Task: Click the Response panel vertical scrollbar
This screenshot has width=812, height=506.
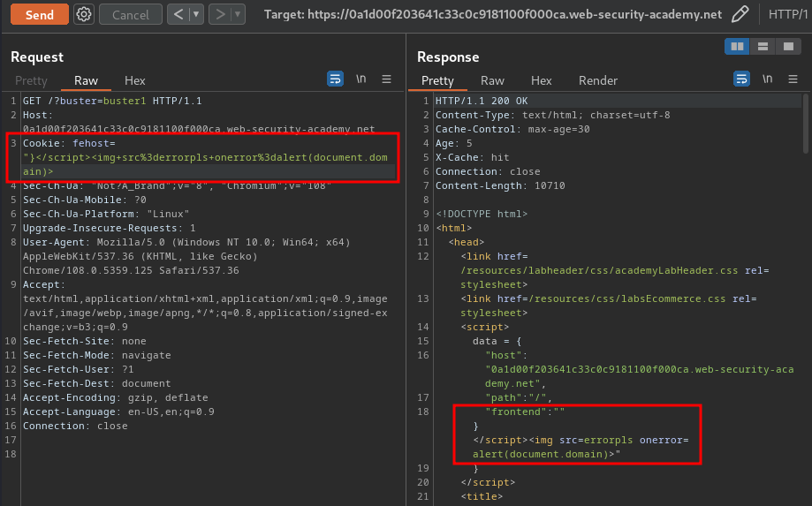Action: [x=805, y=123]
